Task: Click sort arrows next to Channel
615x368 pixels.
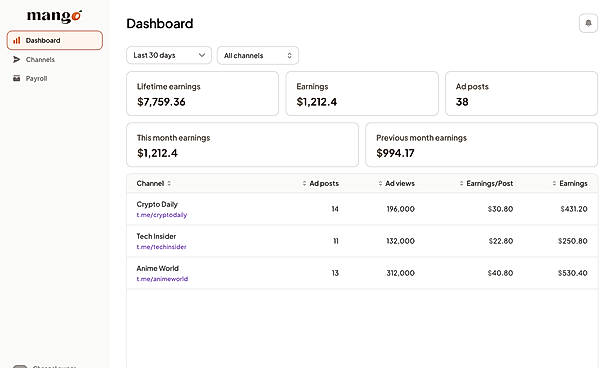Action: point(169,183)
